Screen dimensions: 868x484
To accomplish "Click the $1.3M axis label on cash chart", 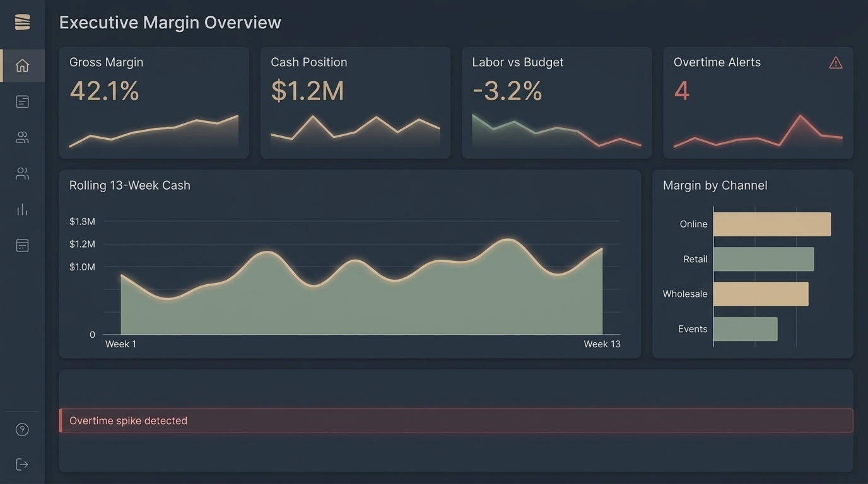I will (x=82, y=221).
